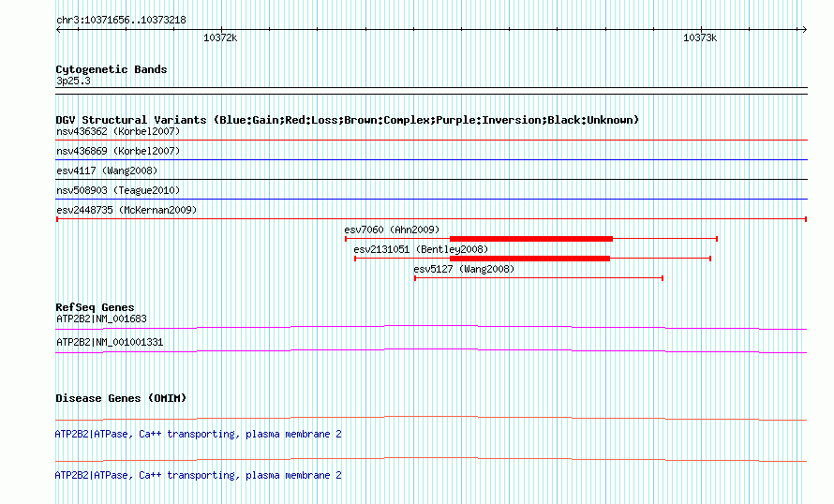Click the thin red line of esv5127

(539, 278)
